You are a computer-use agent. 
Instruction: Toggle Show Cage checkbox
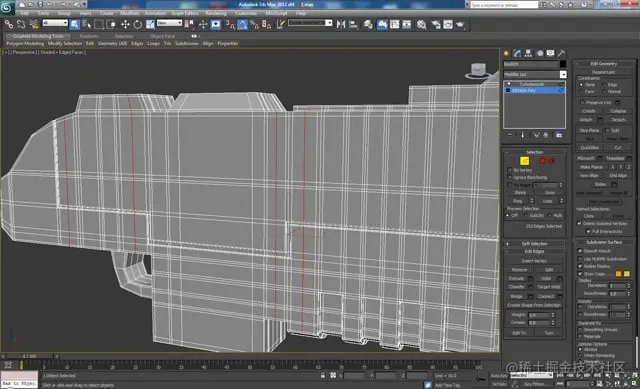click(x=580, y=274)
